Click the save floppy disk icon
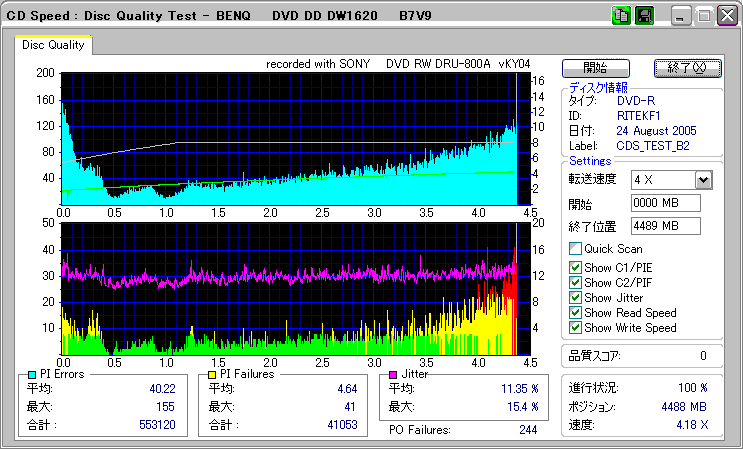Viewport: 743px width, 449px height. click(644, 15)
